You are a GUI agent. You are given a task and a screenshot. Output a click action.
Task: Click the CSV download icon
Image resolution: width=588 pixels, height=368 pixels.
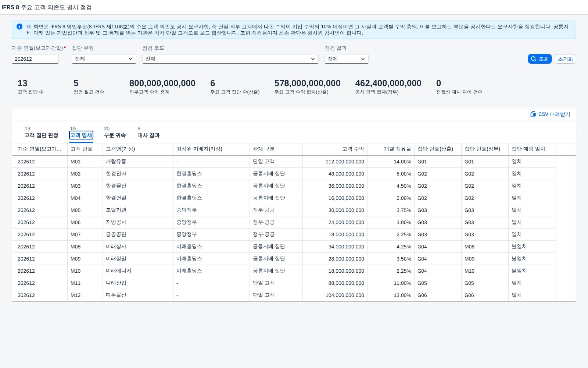[533, 114]
